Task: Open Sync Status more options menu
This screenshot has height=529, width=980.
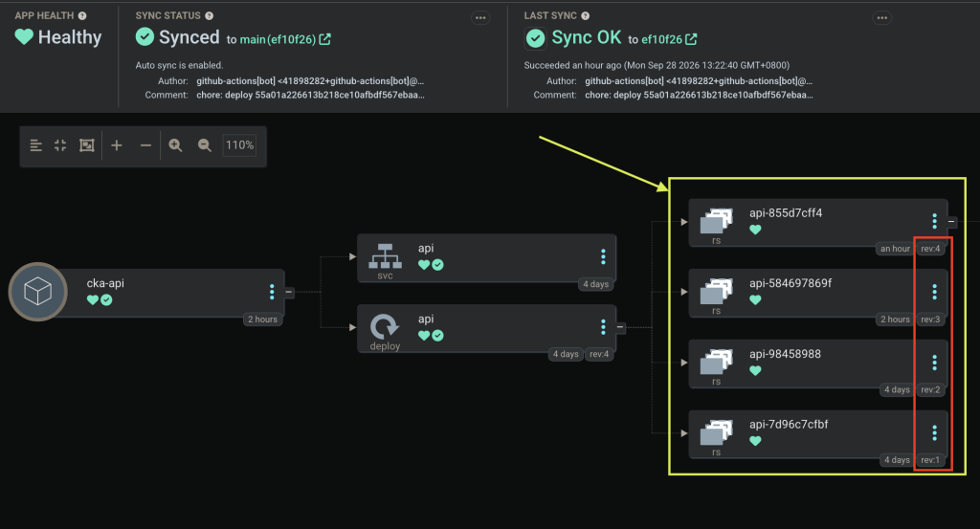Action: pyautogui.click(x=480, y=17)
